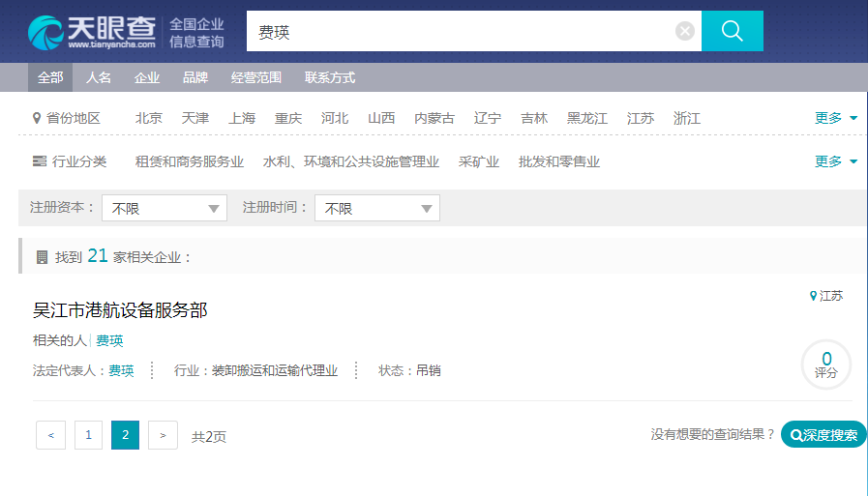Switch to the 经营范围 tab
The image size is (868, 496).
[256, 77]
